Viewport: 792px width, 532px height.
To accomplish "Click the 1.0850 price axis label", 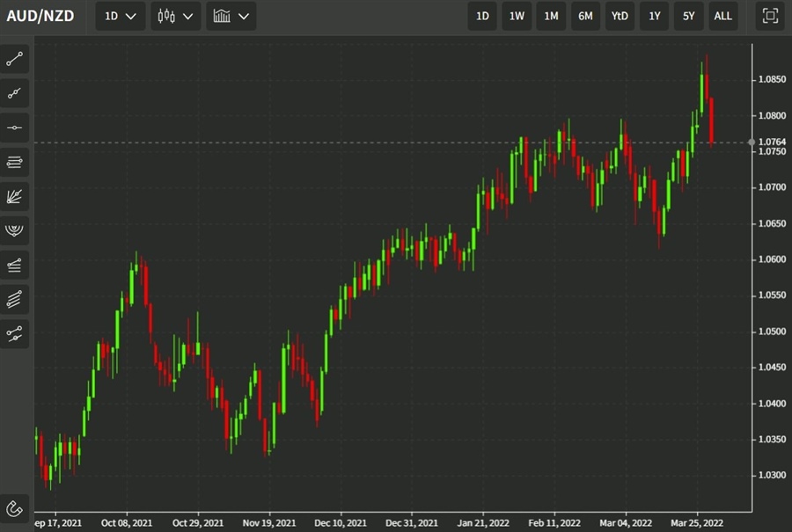I will coord(772,79).
